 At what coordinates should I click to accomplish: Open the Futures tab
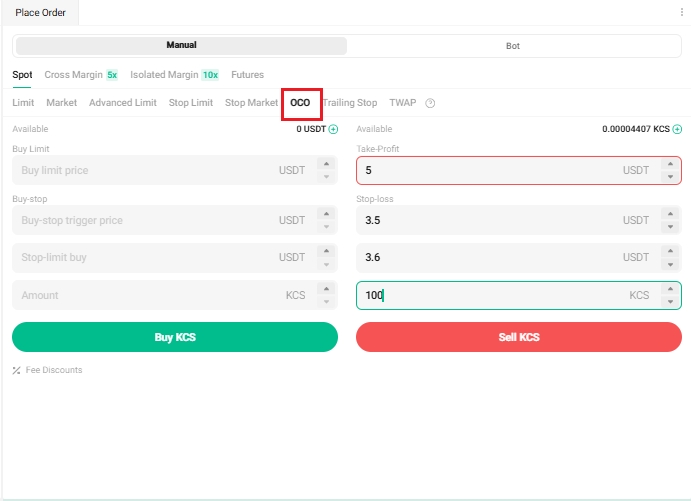(x=247, y=75)
